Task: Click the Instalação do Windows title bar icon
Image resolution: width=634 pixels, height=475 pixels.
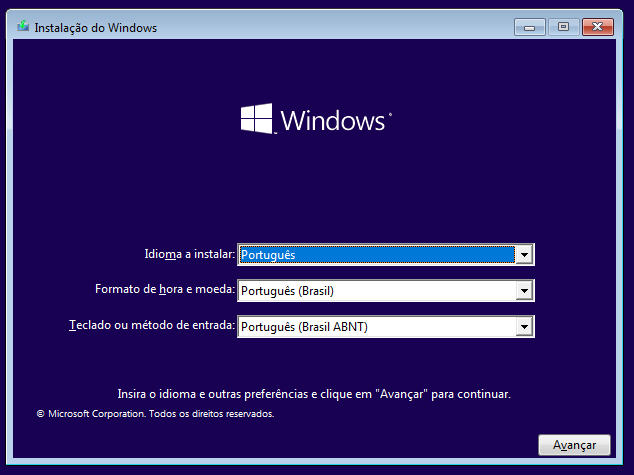Action: (23, 27)
